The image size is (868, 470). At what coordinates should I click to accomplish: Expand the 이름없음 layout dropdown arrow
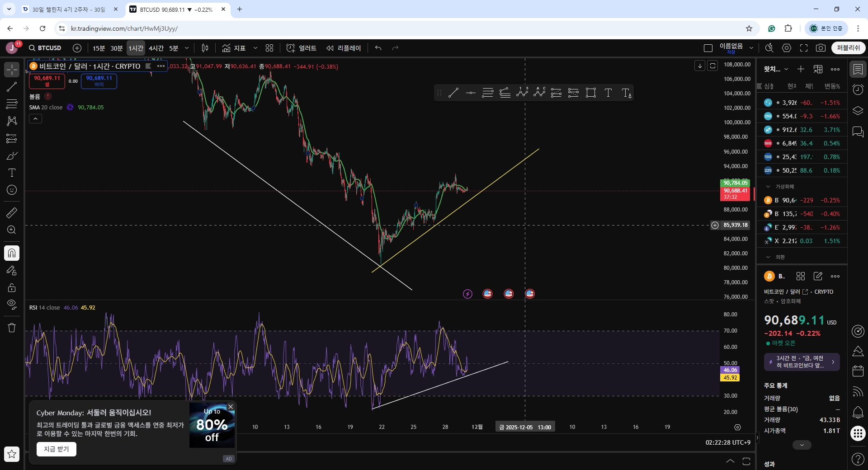pyautogui.click(x=751, y=48)
